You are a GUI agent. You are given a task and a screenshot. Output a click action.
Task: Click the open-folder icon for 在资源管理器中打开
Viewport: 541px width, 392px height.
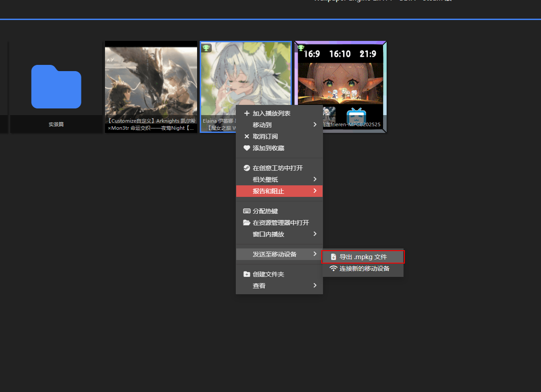click(246, 223)
